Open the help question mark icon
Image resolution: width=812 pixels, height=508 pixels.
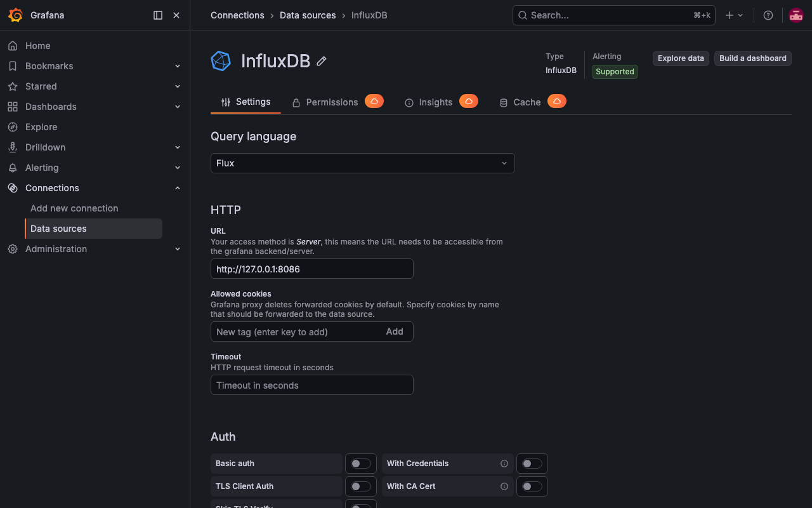tap(768, 15)
